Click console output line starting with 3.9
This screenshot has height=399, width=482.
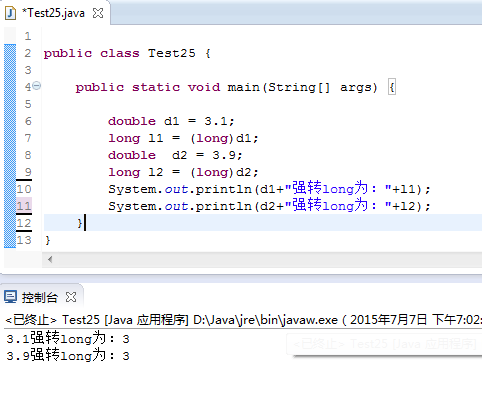68,356
